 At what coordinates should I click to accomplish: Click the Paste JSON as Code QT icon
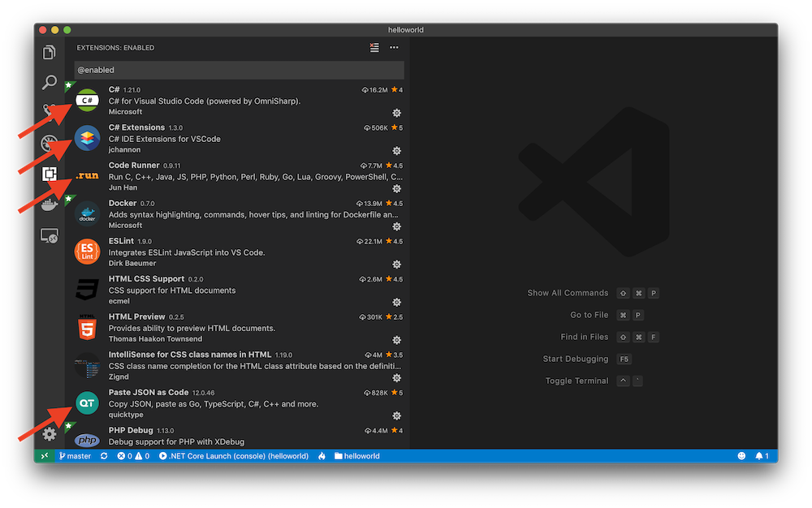(x=87, y=403)
